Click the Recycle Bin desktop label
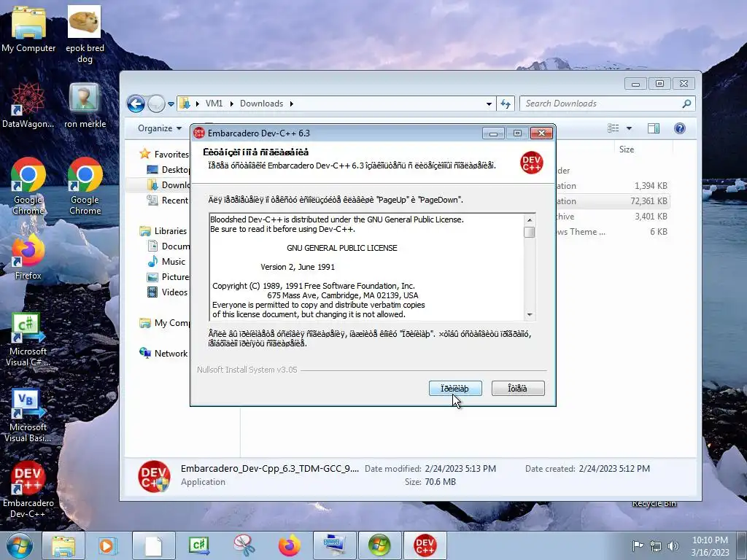This screenshot has height=560, width=747. [654, 504]
